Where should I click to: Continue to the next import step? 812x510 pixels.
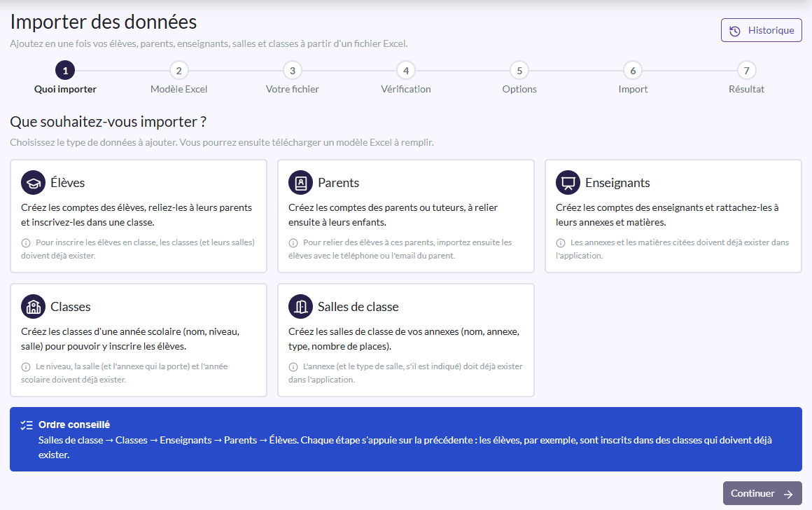762,493
